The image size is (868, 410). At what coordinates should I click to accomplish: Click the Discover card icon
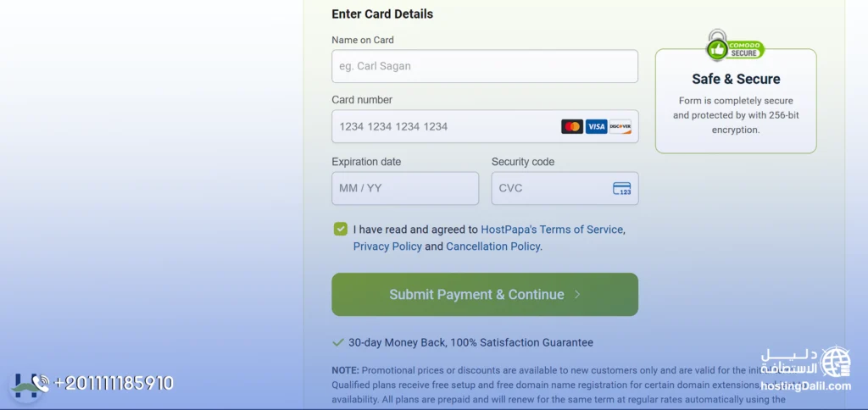click(620, 127)
